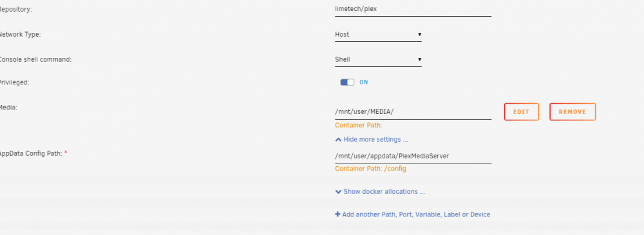644x235 pixels.
Task: Click the down chevron beside Show docker allocations
Action: click(339, 191)
